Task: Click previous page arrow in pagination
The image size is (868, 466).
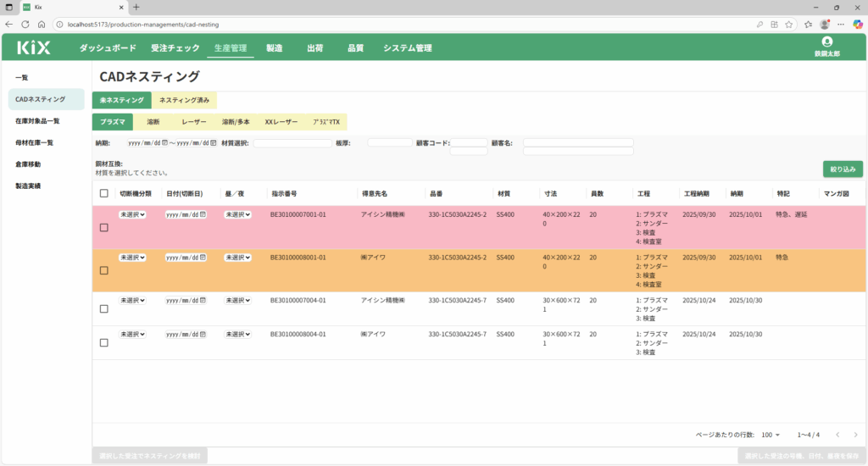Action: pos(837,435)
